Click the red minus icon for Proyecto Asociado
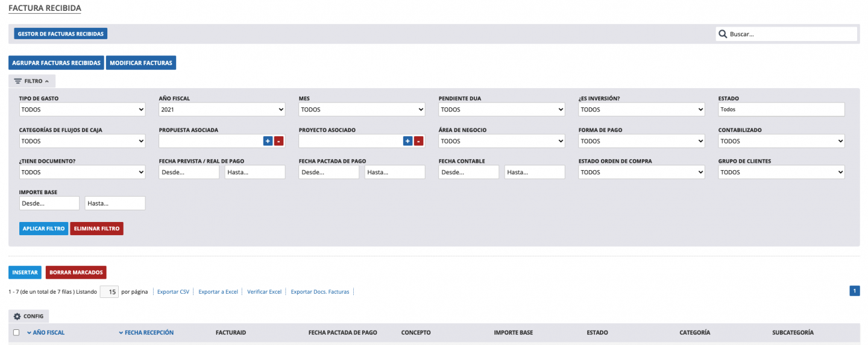Image resolution: width=868 pixels, height=345 pixels. coord(418,141)
